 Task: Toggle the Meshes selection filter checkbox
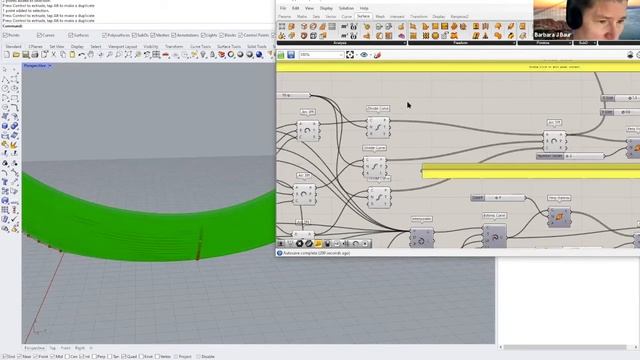point(153,36)
